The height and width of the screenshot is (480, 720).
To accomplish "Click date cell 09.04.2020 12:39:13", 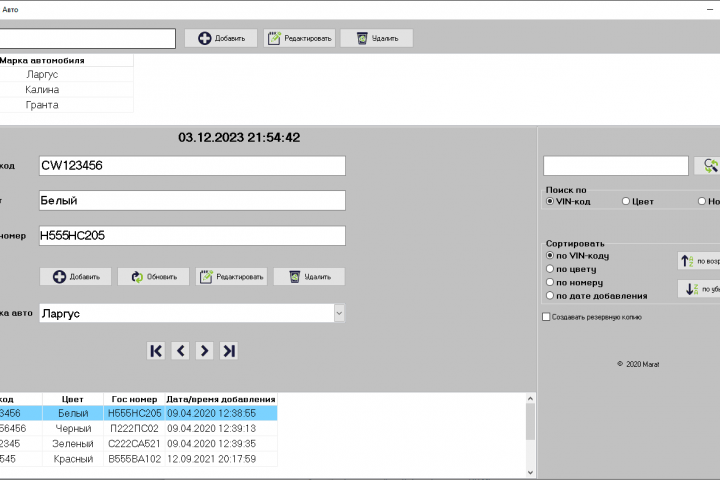I will (221, 428).
